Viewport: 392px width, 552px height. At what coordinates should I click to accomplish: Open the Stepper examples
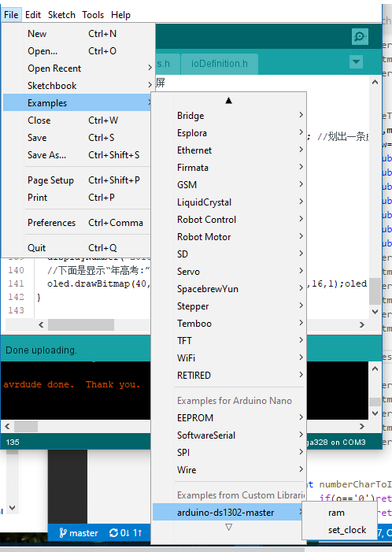(x=229, y=306)
